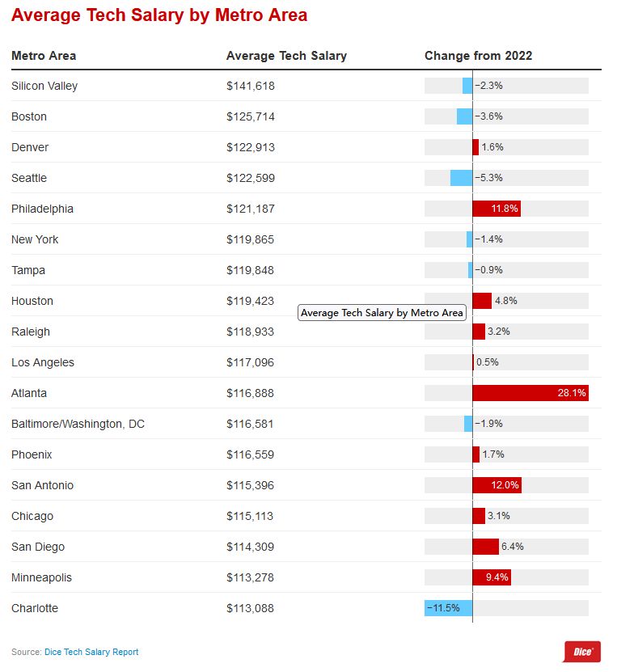Image resolution: width=617 pixels, height=672 pixels.
Task: Click Seattle's −5.3% blue bar
Action: pos(461,178)
